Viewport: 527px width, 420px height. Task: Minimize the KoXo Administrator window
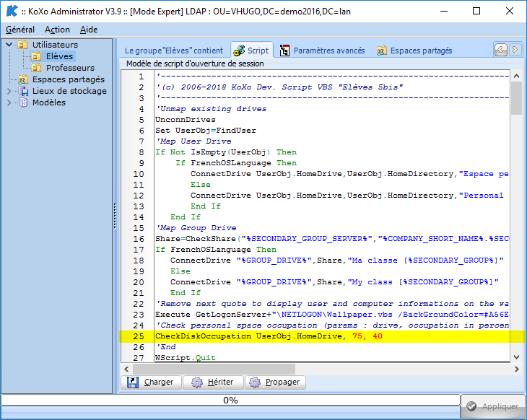[444, 11]
